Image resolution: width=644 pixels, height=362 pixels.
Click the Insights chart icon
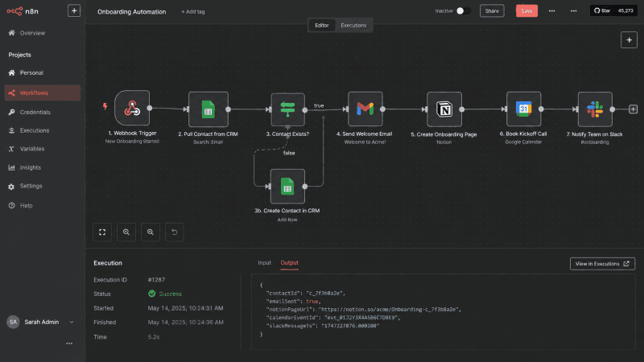11,167
